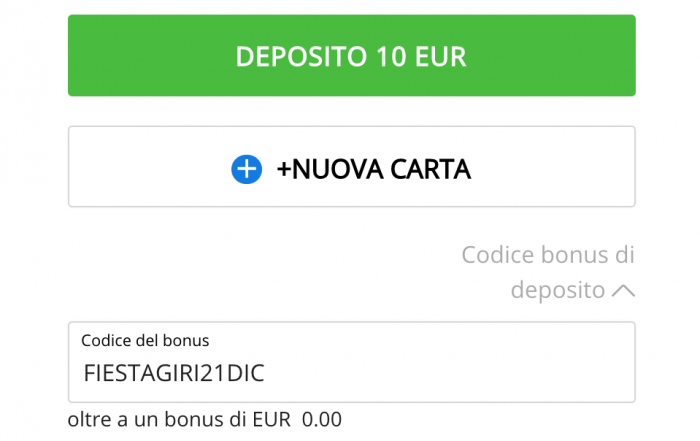The width and height of the screenshot is (700, 441).
Task: Toggle the Codice bonus di deposito expander
Action: point(548,272)
